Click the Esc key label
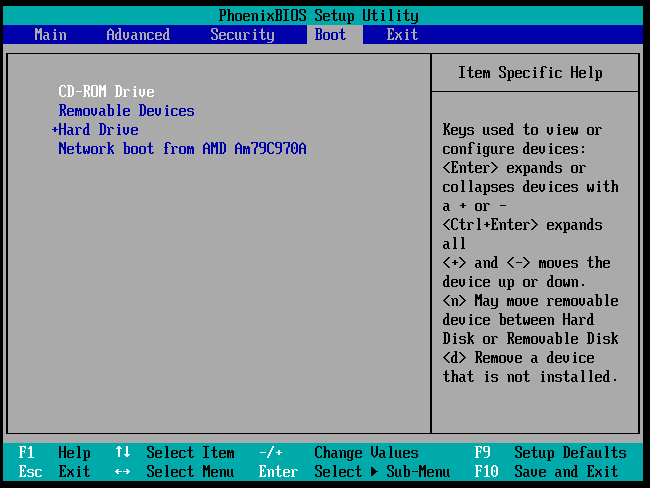The image size is (650, 488). (30, 471)
